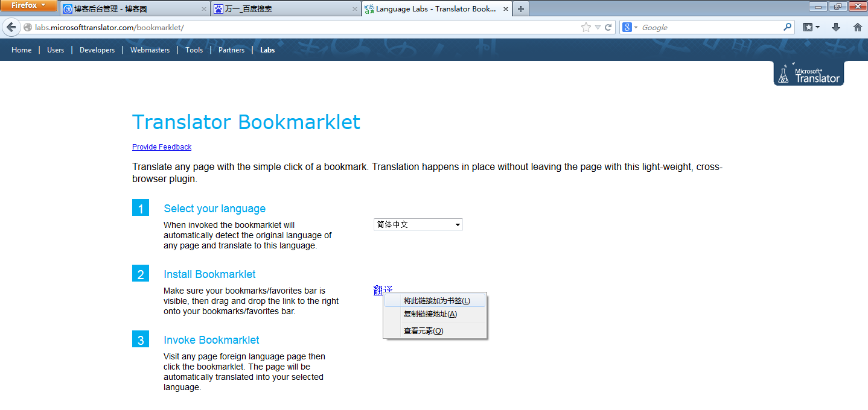Open the Webmasters navigation link
This screenshot has height=410, width=868.
coord(150,50)
